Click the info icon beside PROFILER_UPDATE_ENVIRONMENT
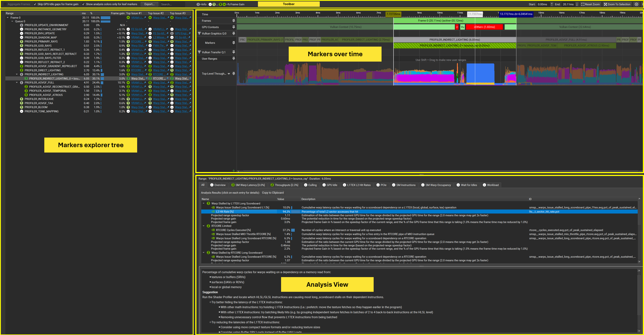Viewport: 644px width, 335px height. (22, 25)
